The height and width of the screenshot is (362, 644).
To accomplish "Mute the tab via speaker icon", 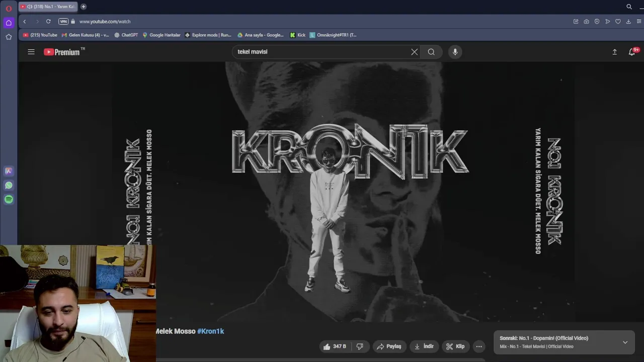I will tap(29, 7).
